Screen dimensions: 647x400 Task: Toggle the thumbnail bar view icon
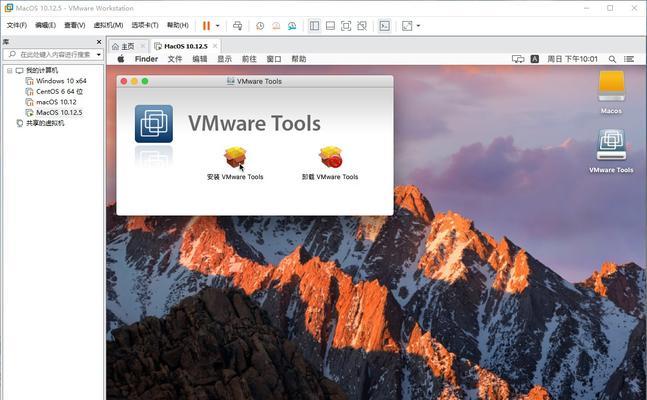click(x=330, y=26)
